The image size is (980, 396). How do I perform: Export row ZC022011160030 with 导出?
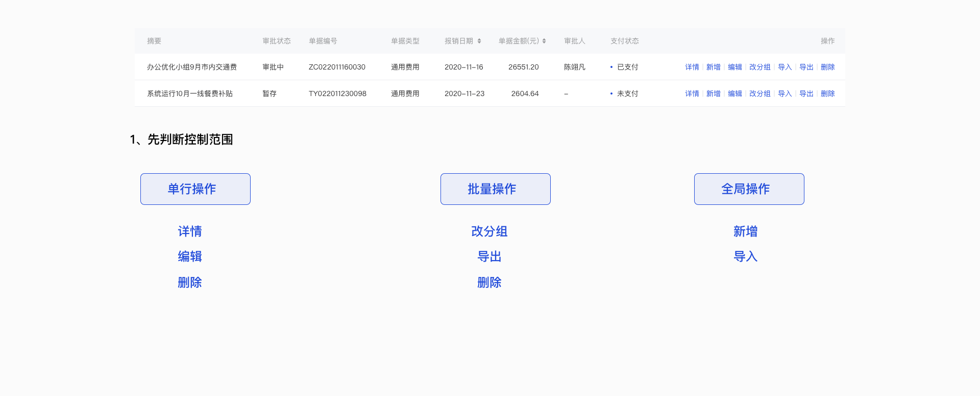pyautogui.click(x=806, y=67)
